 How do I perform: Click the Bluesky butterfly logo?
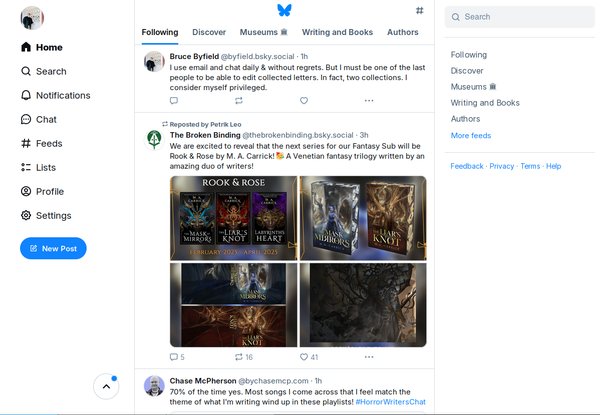pos(284,10)
